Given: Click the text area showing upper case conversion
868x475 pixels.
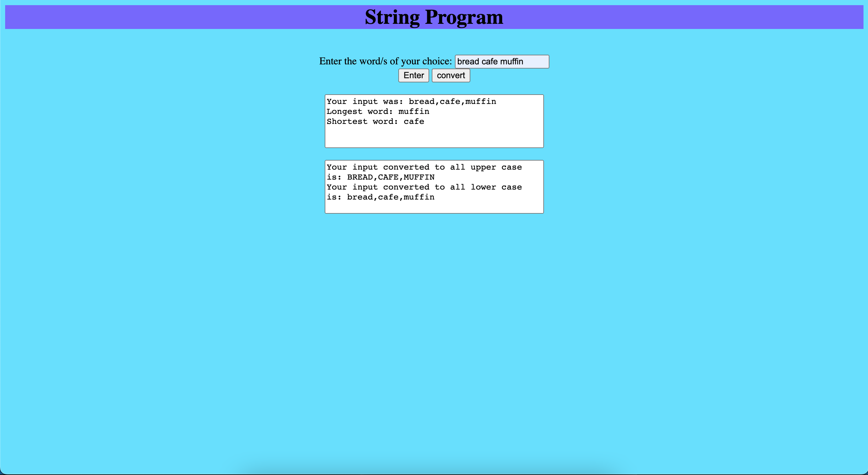Looking at the screenshot, I should pos(434,187).
